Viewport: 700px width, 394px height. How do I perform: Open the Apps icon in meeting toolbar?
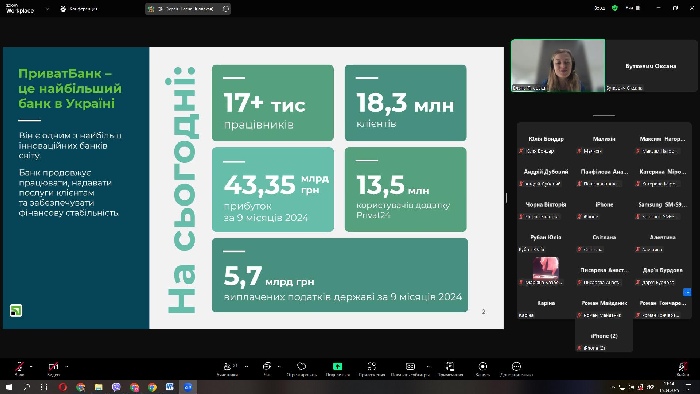coord(371,367)
